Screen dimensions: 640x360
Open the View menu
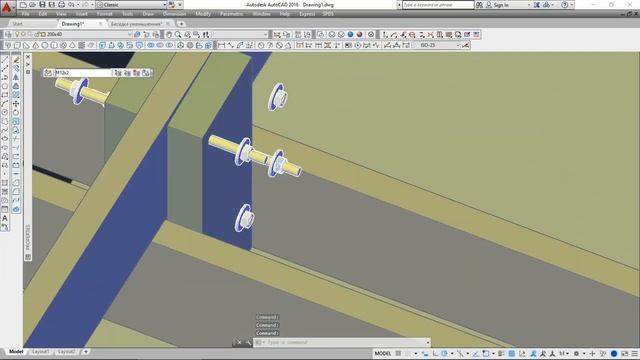(x=61, y=14)
